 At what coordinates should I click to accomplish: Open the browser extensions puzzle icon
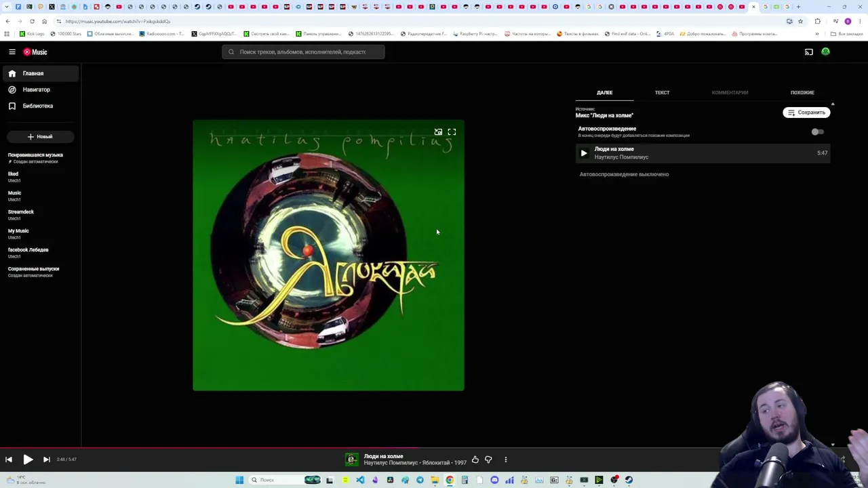click(817, 21)
